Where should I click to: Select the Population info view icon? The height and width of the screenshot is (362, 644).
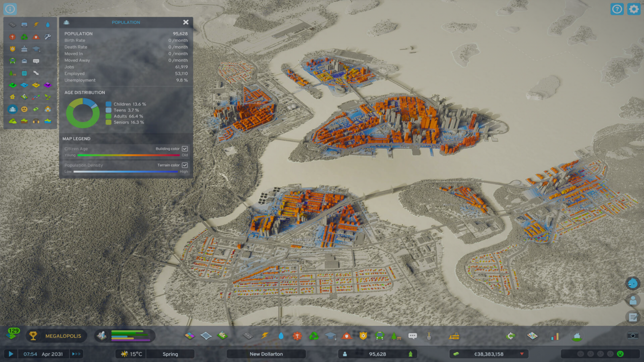tap(12, 109)
